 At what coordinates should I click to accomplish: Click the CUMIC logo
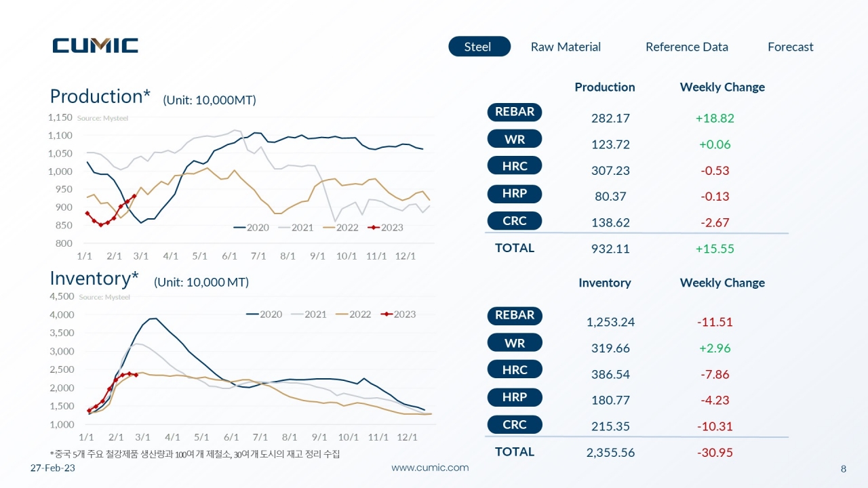pyautogui.click(x=96, y=45)
